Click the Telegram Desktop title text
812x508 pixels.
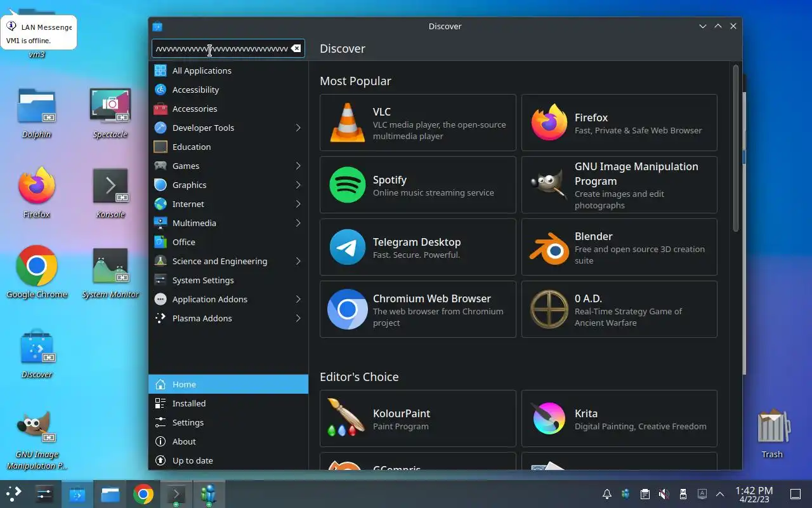tap(417, 242)
